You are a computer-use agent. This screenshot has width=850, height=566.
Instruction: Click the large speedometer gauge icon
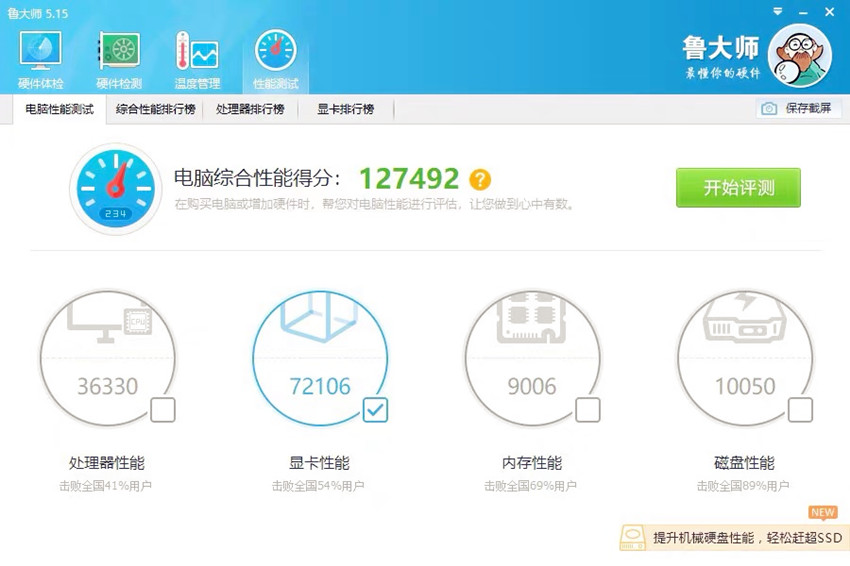[x=115, y=189]
